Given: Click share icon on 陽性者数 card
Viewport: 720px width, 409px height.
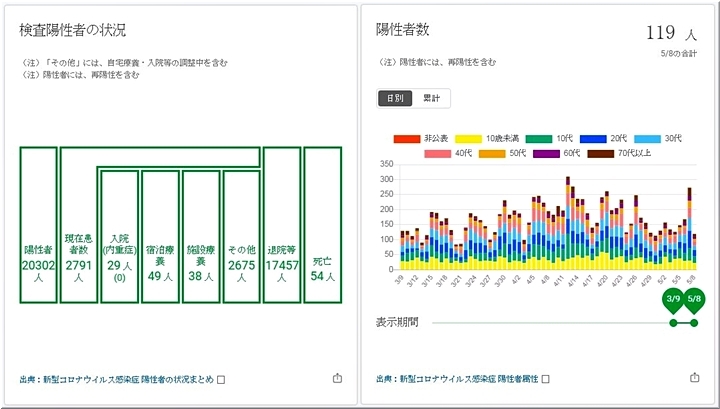Looking at the screenshot, I should [695, 378].
